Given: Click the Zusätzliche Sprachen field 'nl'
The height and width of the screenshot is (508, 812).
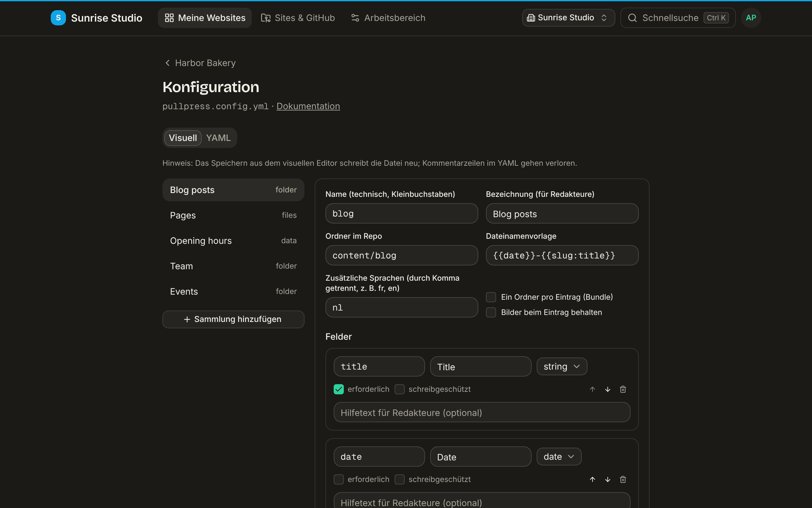Looking at the screenshot, I should pyautogui.click(x=402, y=307).
